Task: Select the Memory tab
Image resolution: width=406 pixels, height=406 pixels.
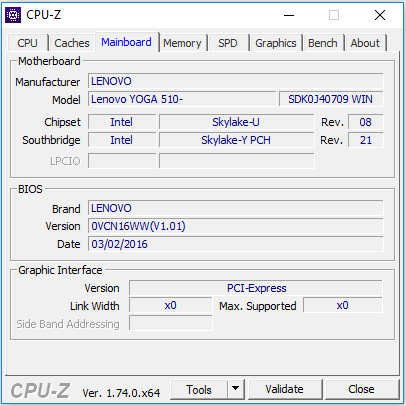Action: tap(182, 43)
